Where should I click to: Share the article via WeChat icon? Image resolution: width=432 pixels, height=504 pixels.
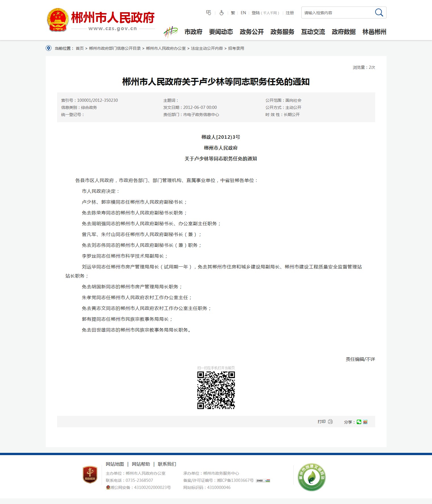click(359, 422)
